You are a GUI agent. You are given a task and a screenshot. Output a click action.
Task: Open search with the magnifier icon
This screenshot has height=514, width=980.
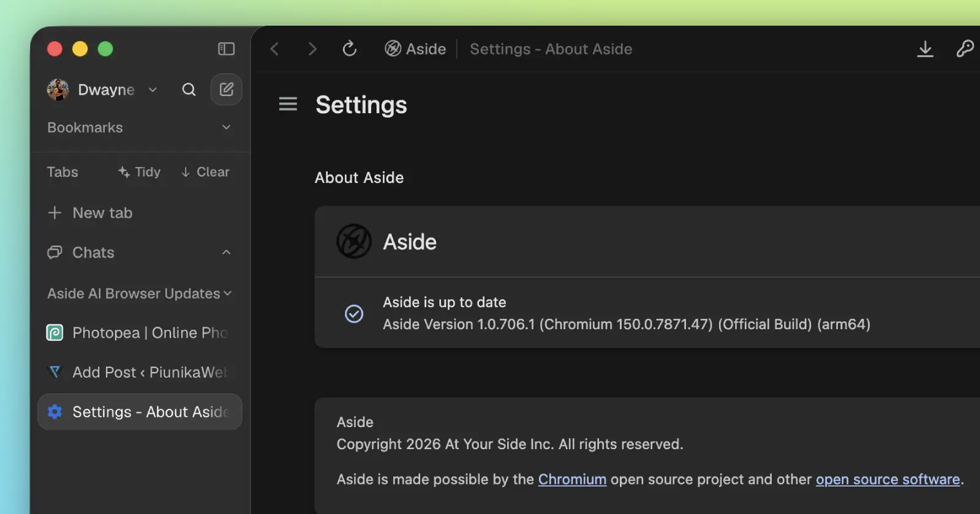coord(189,89)
